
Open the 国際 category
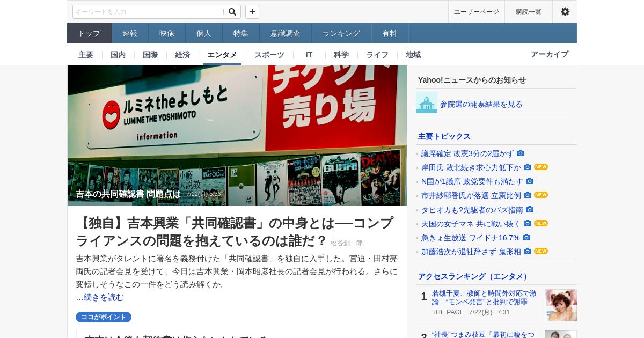[x=150, y=55]
